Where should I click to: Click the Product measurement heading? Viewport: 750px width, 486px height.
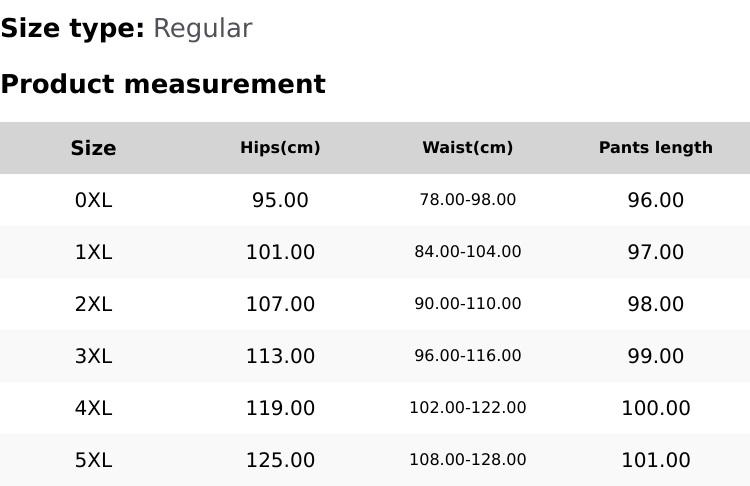pyautogui.click(x=163, y=84)
